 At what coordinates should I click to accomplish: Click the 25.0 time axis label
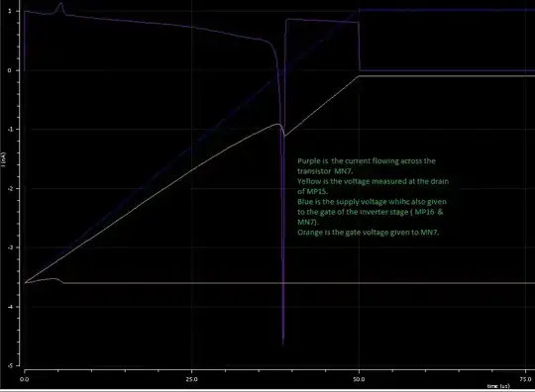coord(192,379)
